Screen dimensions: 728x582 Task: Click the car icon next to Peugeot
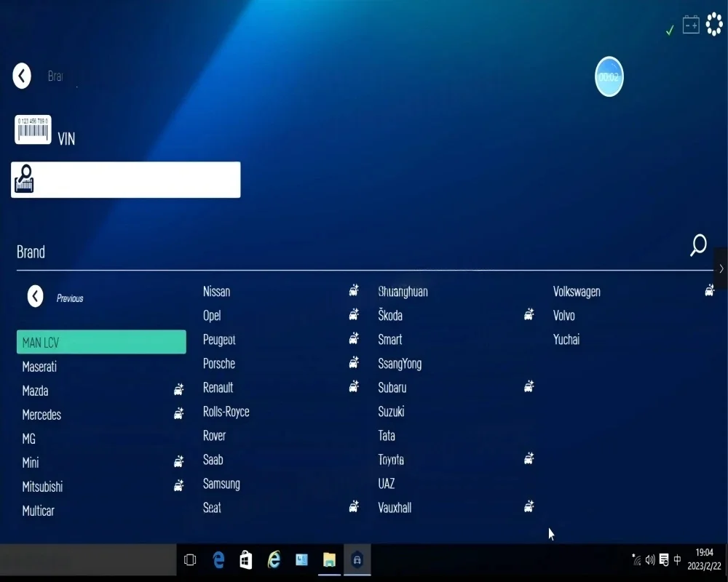(x=354, y=338)
